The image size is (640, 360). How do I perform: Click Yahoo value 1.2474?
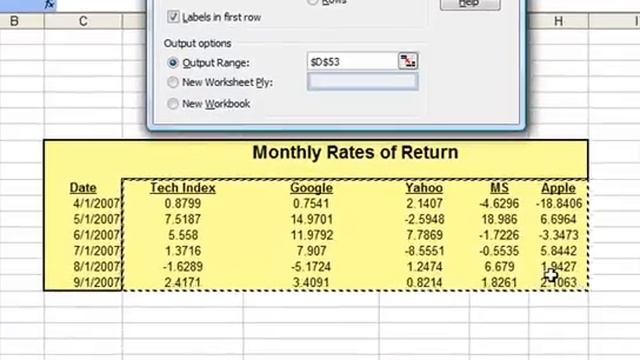pyautogui.click(x=424, y=267)
